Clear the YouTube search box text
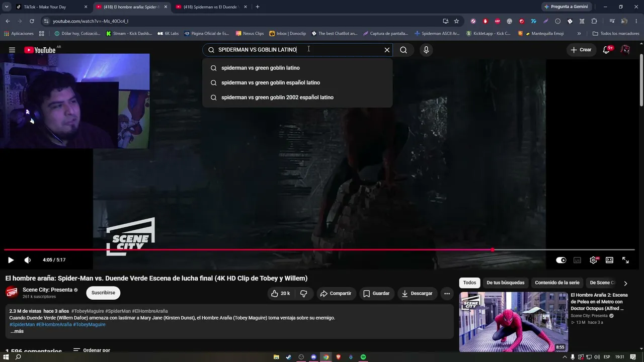Image resolution: width=644 pixels, height=362 pixels. [x=387, y=50]
